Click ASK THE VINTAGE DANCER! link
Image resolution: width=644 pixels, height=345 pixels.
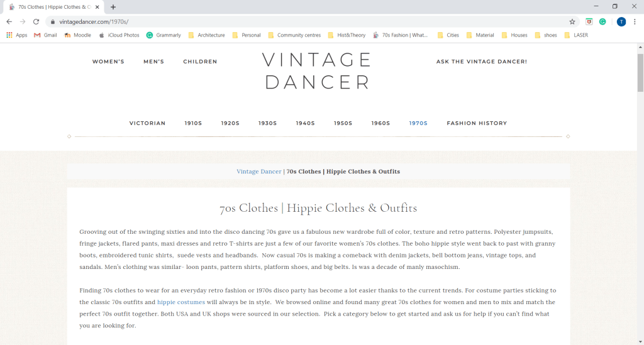point(482,62)
